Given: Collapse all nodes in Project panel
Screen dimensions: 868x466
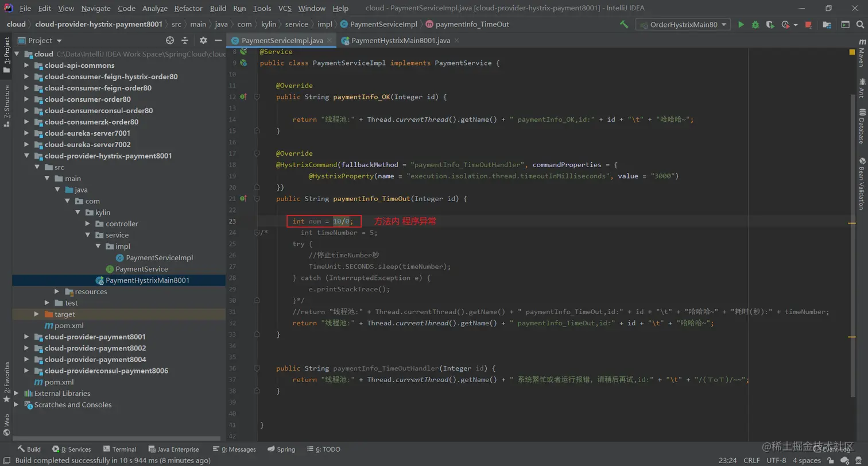Looking at the screenshot, I should click(185, 40).
